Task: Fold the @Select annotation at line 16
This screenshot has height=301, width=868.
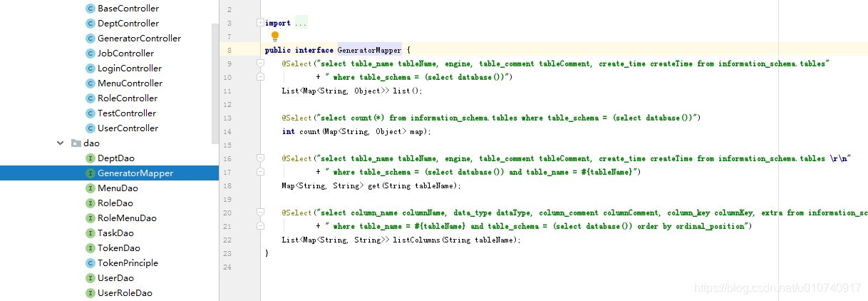Action: click(x=260, y=159)
